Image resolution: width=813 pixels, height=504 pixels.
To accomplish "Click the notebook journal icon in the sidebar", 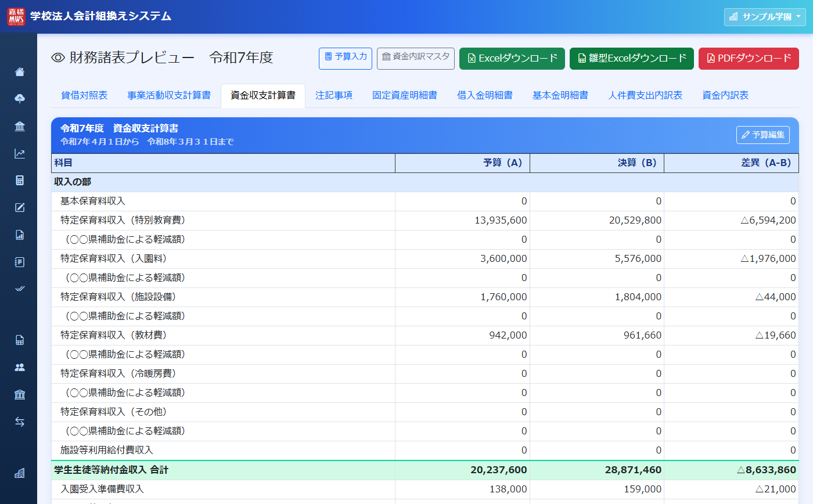I will 20,262.
